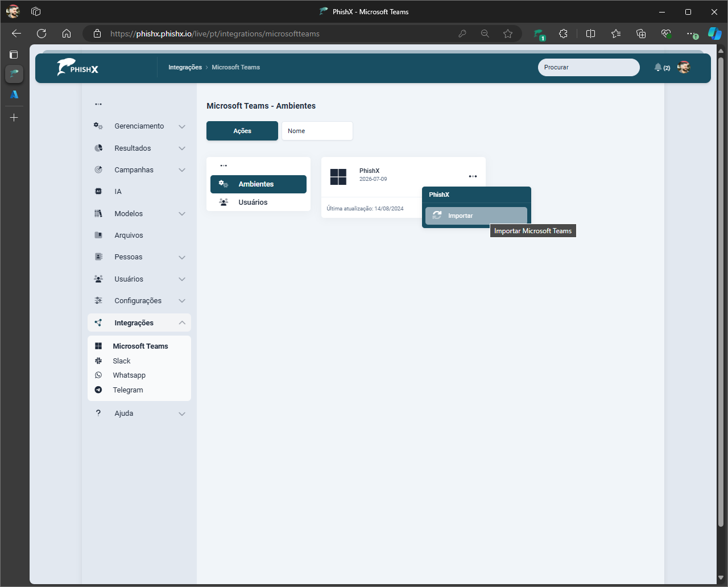Go back with browser back arrow
The image size is (728, 587).
pyautogui.click(x=16, y=34)
